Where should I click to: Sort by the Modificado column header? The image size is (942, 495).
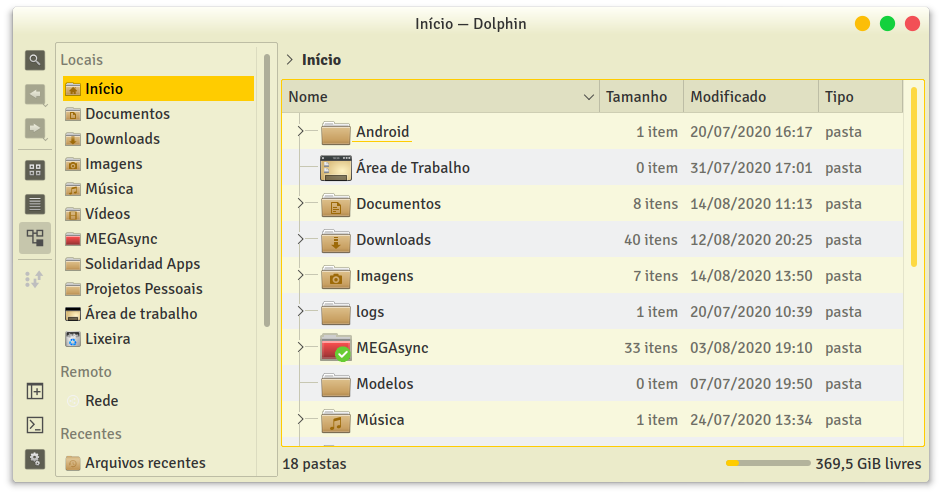coord(751,97)
